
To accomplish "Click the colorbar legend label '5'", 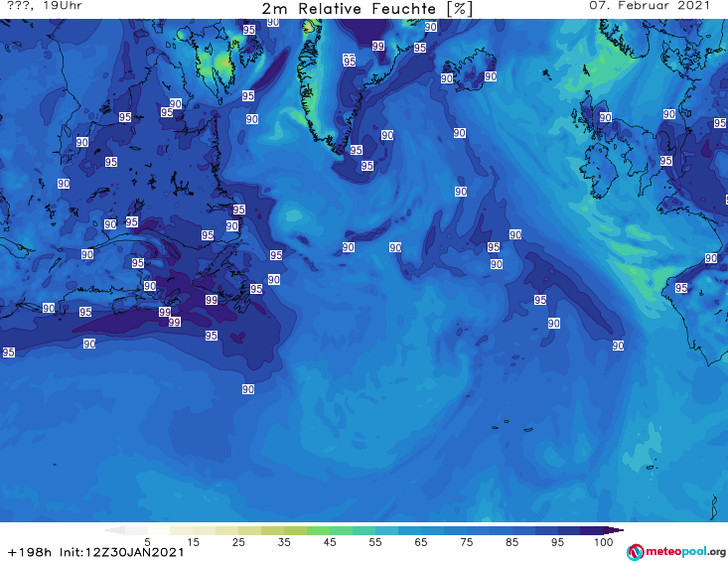I will pos(147,542).
